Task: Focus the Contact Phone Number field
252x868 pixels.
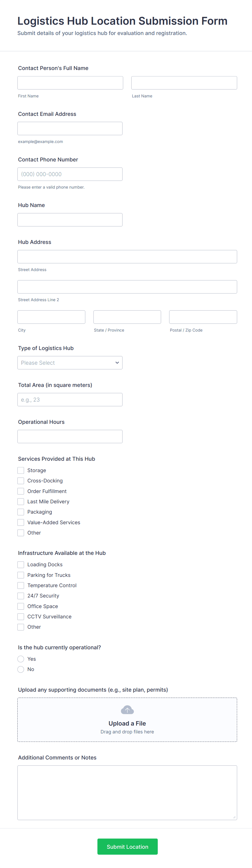Action: coord(70,174)
